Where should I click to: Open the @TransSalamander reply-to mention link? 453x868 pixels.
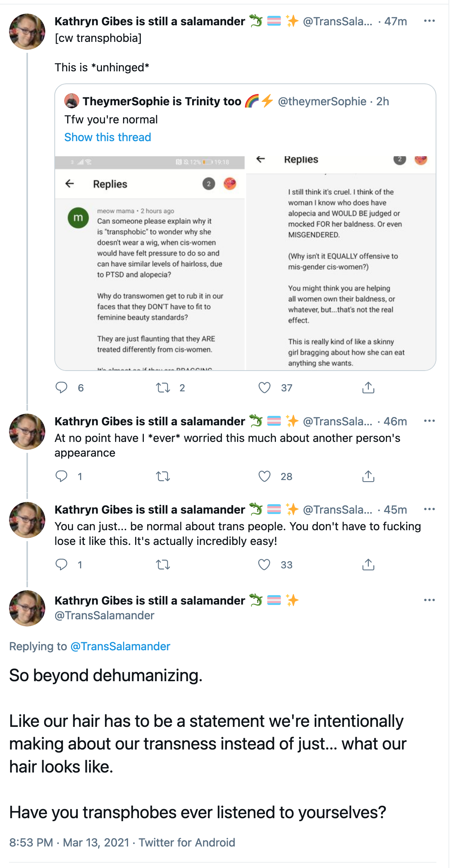pos(120,646)
